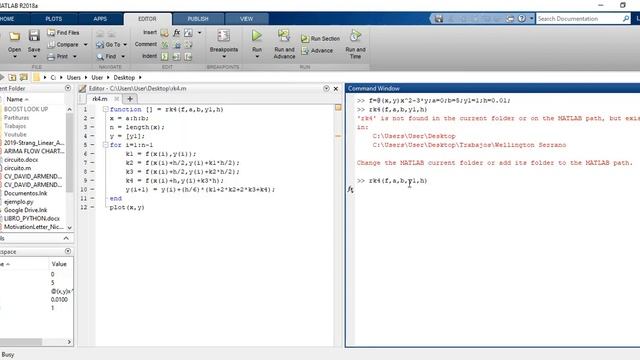Click Desktop in the path breadcrumb
640x360 pixels.
click(x=124, y=77)
